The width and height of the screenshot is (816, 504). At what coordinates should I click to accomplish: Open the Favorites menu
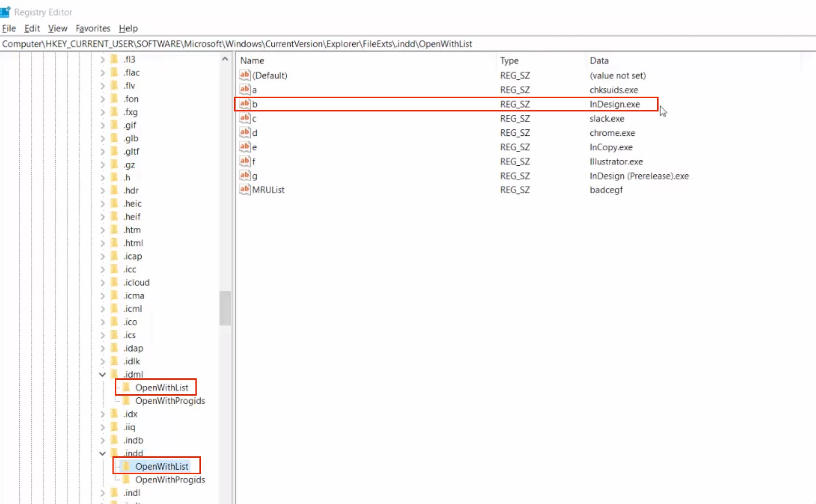click(x=93, y=28)
